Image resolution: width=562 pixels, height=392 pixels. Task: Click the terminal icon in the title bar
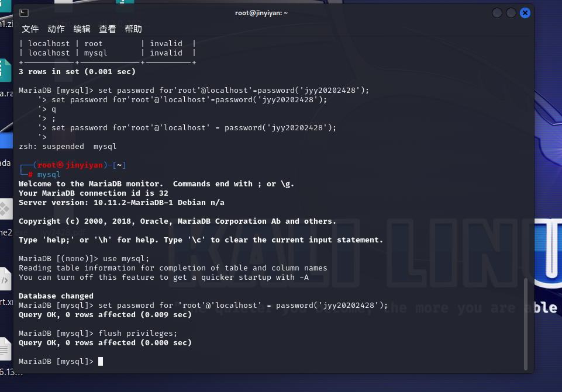click(24, 13)
